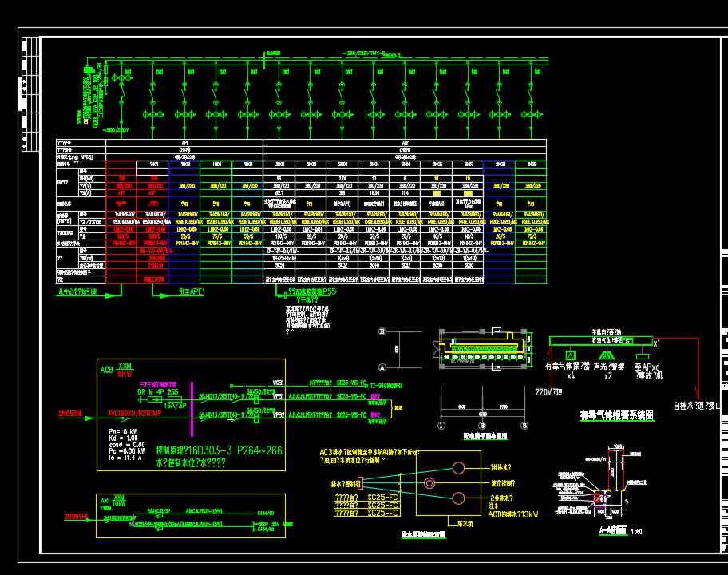
Task: Click the red 2N05 incoming feeder label
Action: 70,414
